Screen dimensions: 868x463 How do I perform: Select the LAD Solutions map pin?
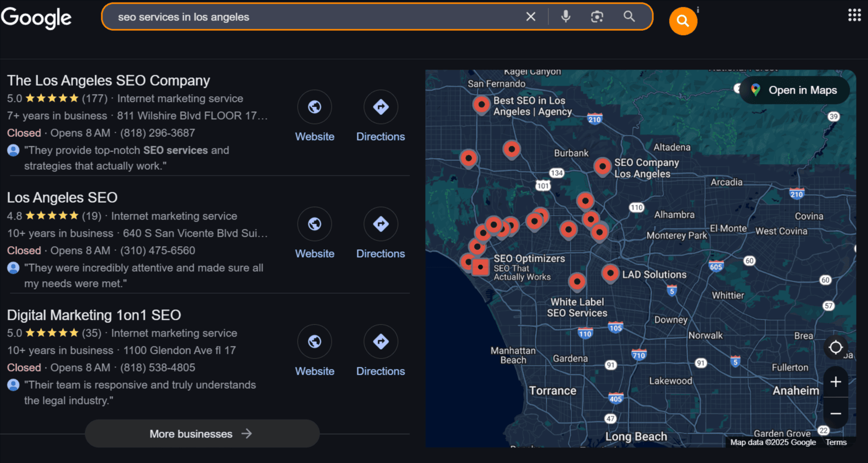pos(610,273)
